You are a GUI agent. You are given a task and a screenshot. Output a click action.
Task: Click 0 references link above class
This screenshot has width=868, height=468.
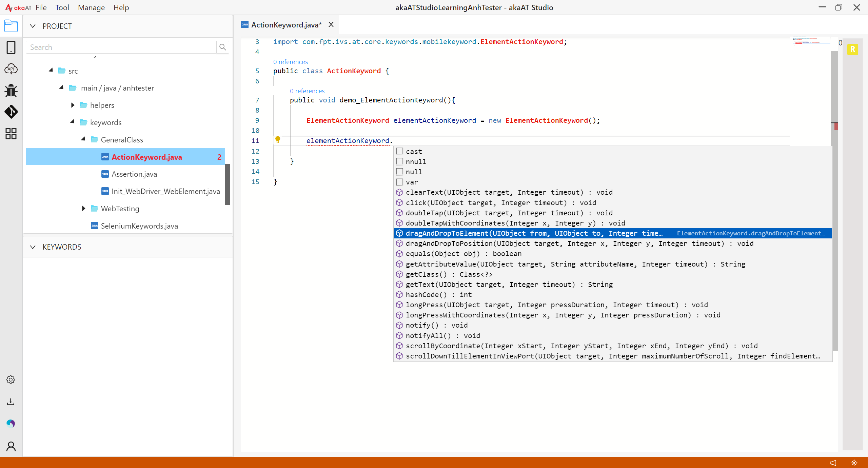pyautogui.click(x=291, y=62)
